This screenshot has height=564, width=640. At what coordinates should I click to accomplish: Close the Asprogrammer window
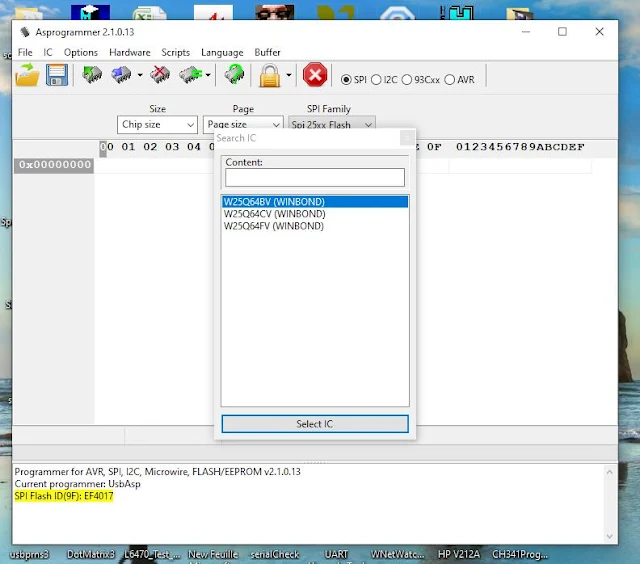pos(599,32)
